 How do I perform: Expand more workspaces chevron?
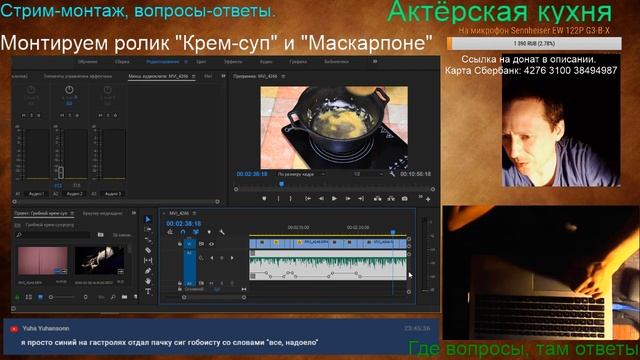(375, 62)
